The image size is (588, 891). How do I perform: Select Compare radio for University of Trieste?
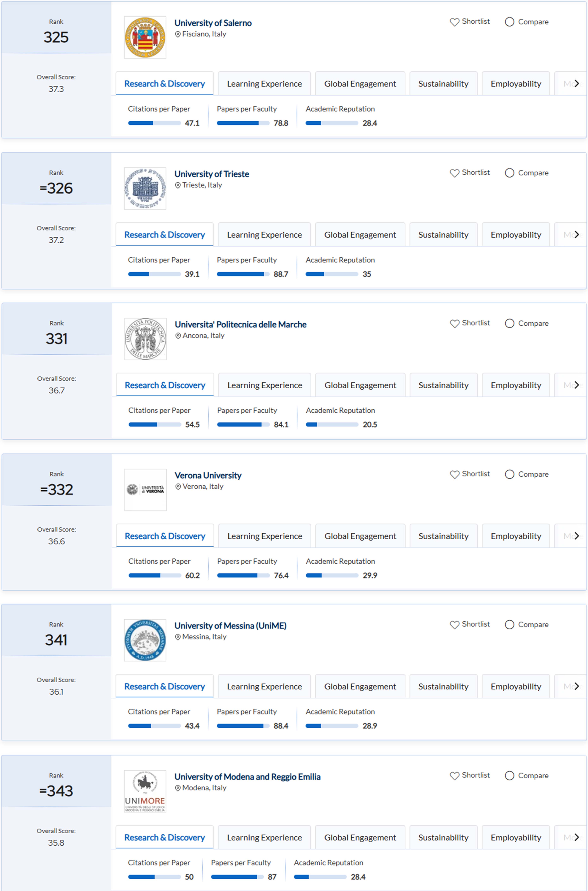point(509,173)
